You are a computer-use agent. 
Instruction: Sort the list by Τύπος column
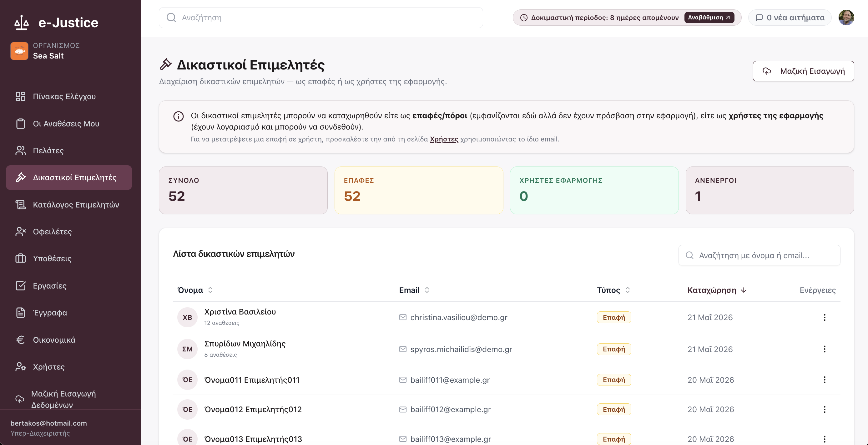point(613,290)
